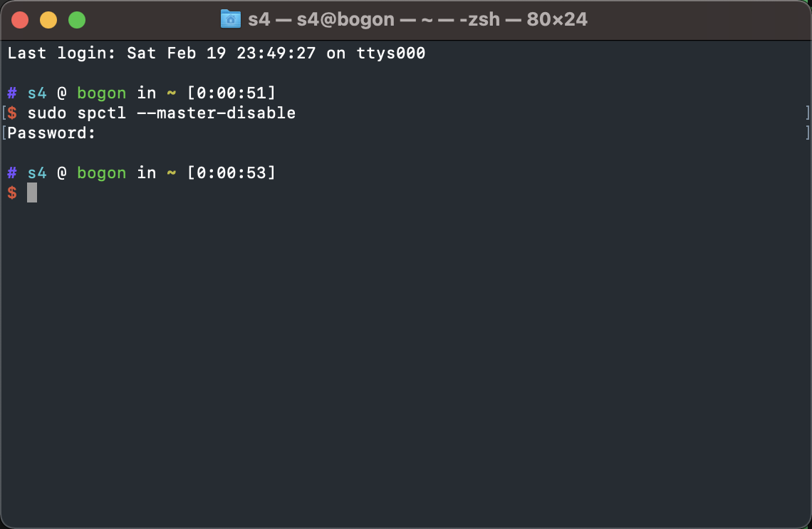Screen dimensions: 812x529
Task: Click the home folder icon in title bar
Action: [231, 19]
